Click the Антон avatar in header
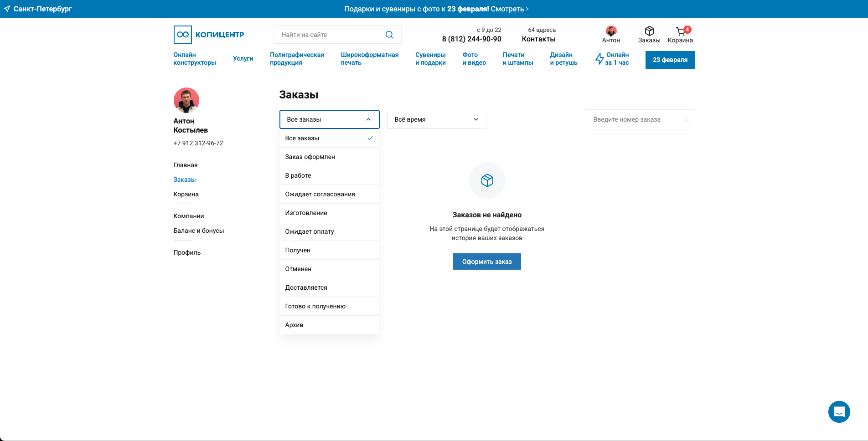This screenshot has width=868, height=441. tap(611, 31)
